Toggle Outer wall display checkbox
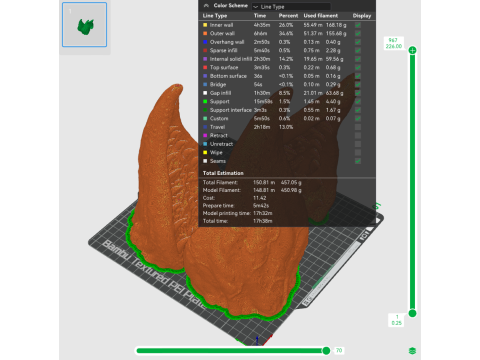The image size is (480, 360). tap(358, 33)
